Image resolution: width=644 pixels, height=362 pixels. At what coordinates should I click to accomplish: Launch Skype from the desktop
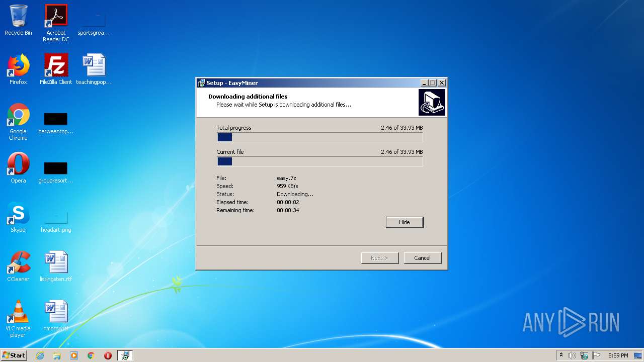(18, 217)
